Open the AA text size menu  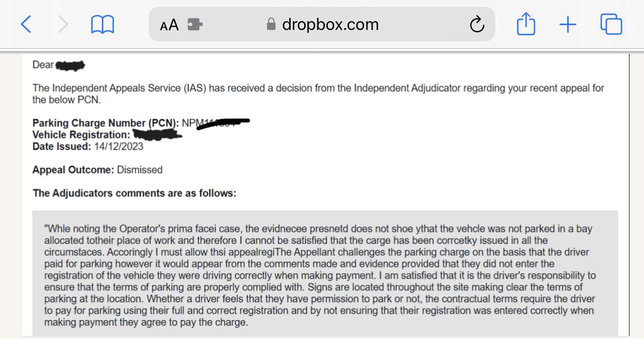[169, 25]
